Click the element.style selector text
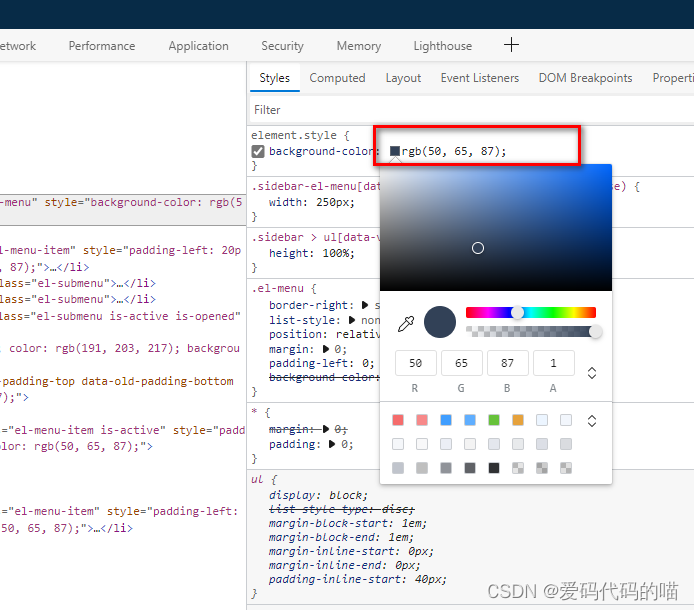The image size is (694, 610). click(294, 135)
